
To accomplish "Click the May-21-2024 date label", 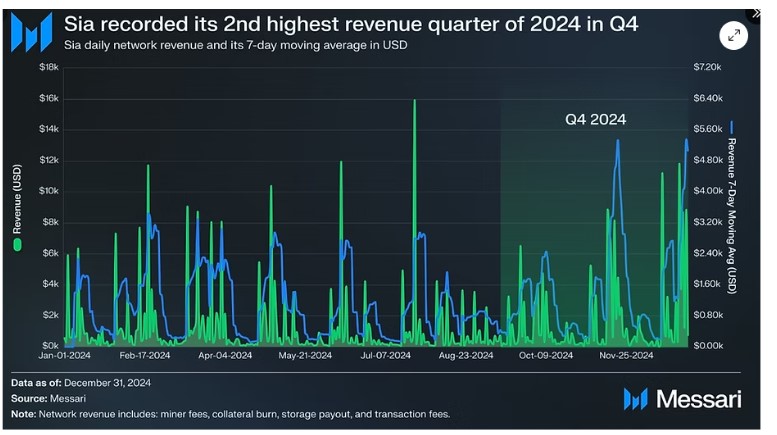I will (305, 355).
